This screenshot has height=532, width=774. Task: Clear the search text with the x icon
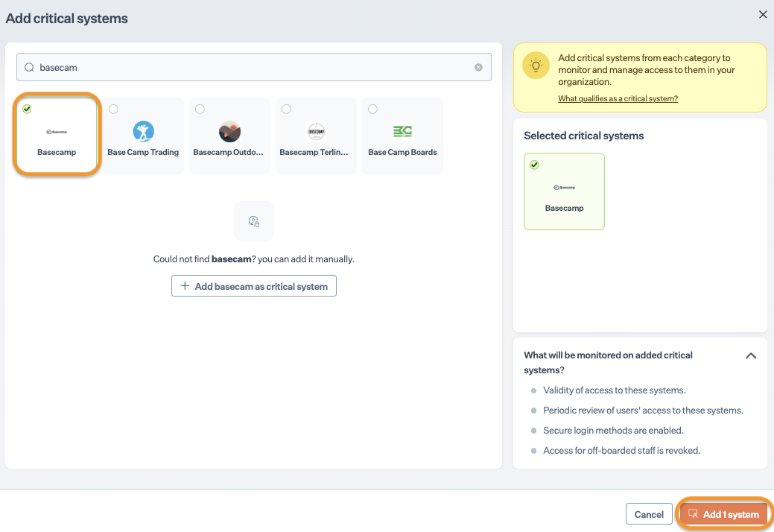pyautogui.click(x=478, y=68)
